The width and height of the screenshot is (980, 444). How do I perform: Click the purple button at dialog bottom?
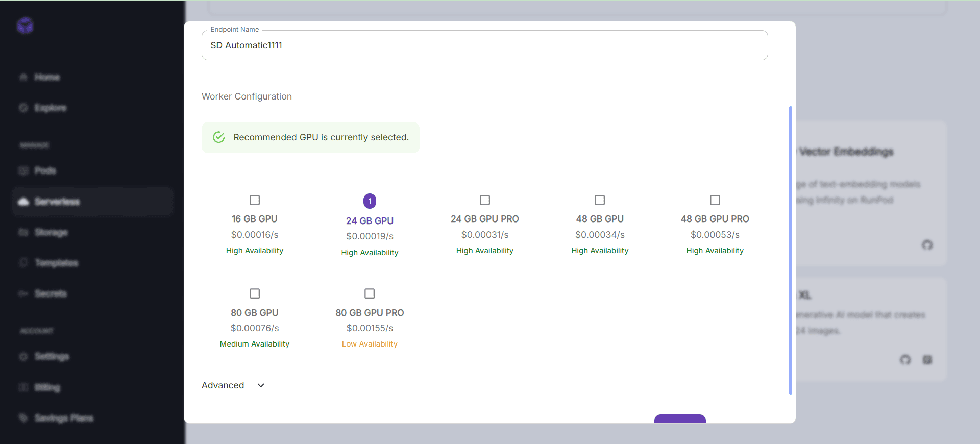point(680,419)
